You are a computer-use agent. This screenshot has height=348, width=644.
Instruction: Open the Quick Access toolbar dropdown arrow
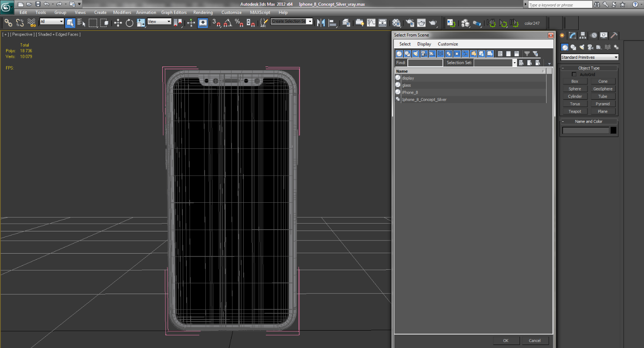(x=79, y=4)
